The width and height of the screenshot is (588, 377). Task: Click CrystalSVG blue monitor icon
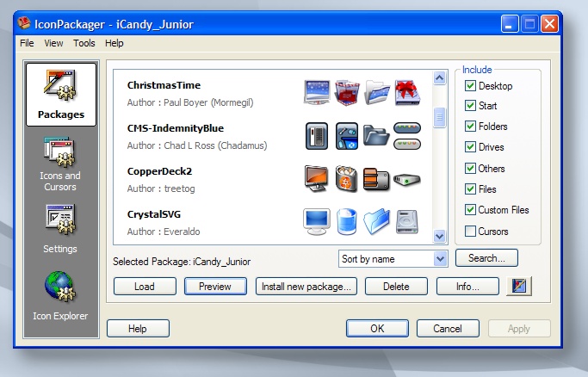point(317,222)
